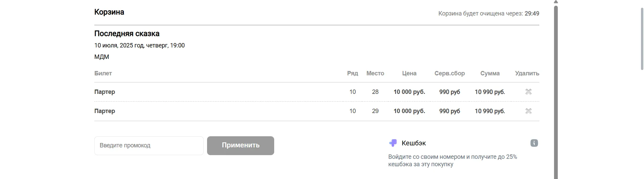This screenshot has height=179, width=644.
Task: Click the Сумма column header
Action: coord(490,73)
